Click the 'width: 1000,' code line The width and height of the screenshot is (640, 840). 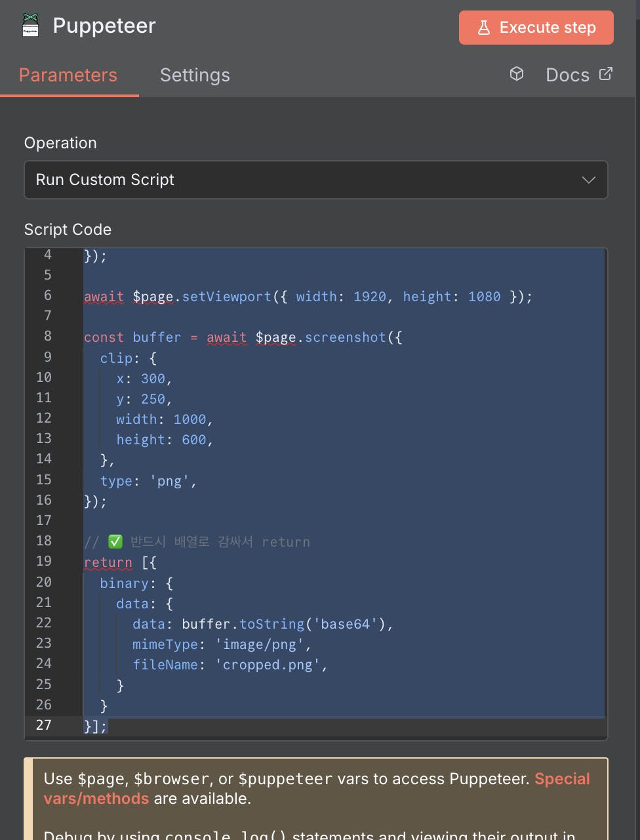point(165,419)
